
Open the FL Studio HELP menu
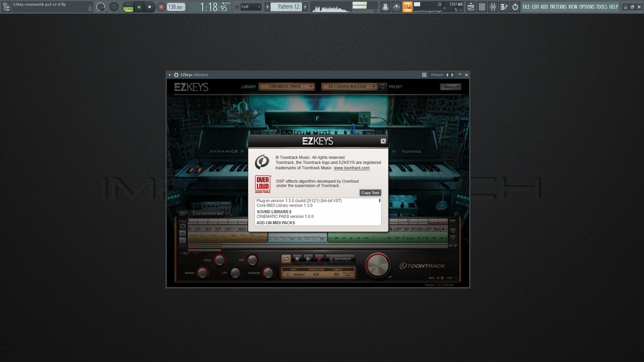tap(613, 7)
